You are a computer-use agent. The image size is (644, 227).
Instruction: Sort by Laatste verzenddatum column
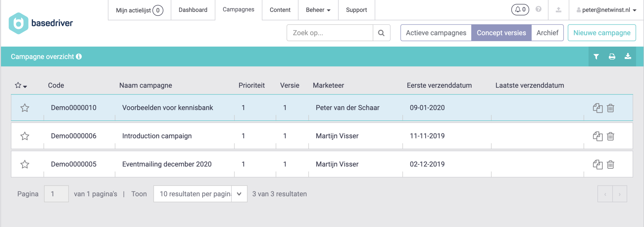[530, 85]
